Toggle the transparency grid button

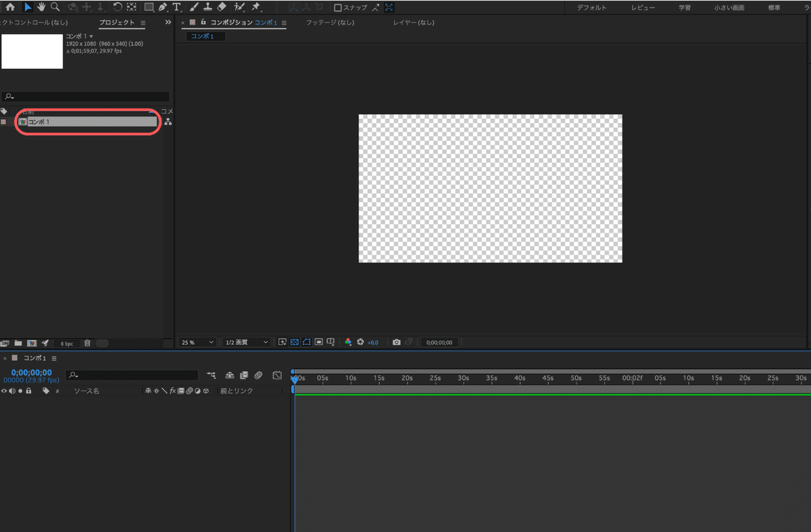pos(295,342)
